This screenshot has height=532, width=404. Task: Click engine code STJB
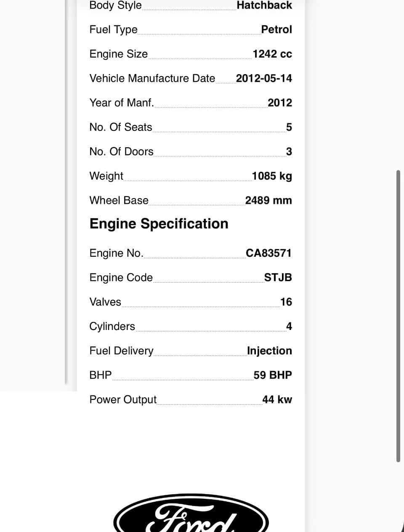tap(278, 277)
